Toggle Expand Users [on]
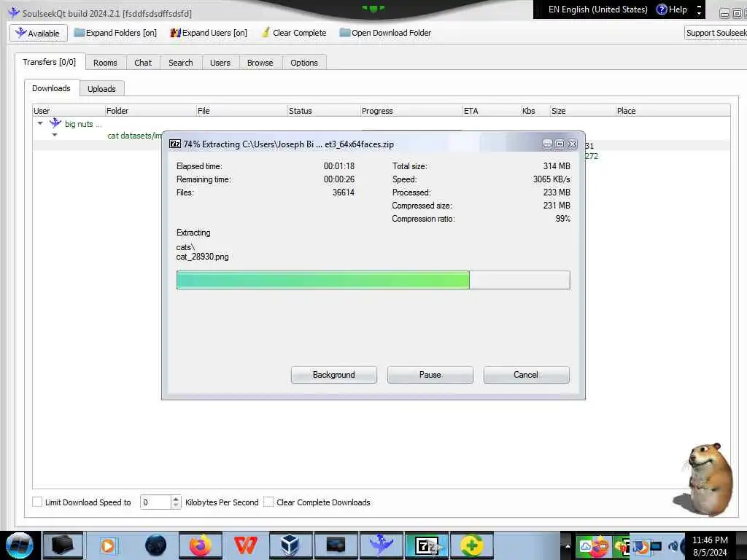The image size is (747, 560). coord(209,33)
